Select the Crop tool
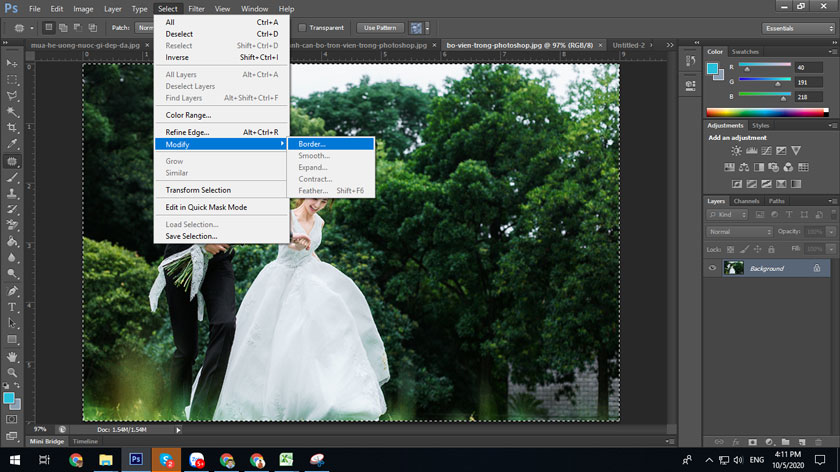Viewport: 840px width, 472px height. tap(12, 128)
